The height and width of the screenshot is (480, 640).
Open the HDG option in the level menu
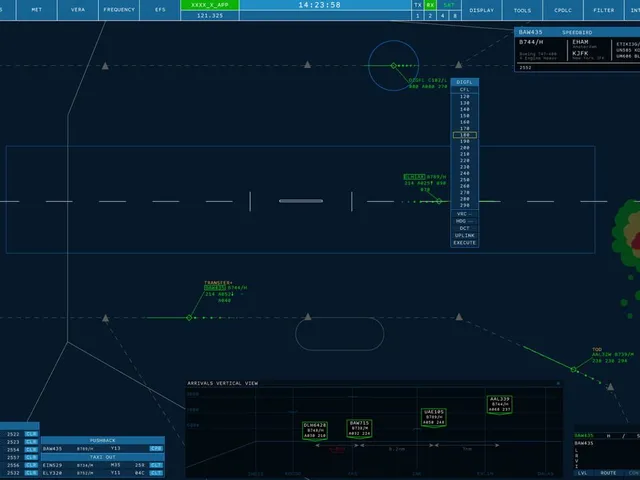(x=464, y=221)
